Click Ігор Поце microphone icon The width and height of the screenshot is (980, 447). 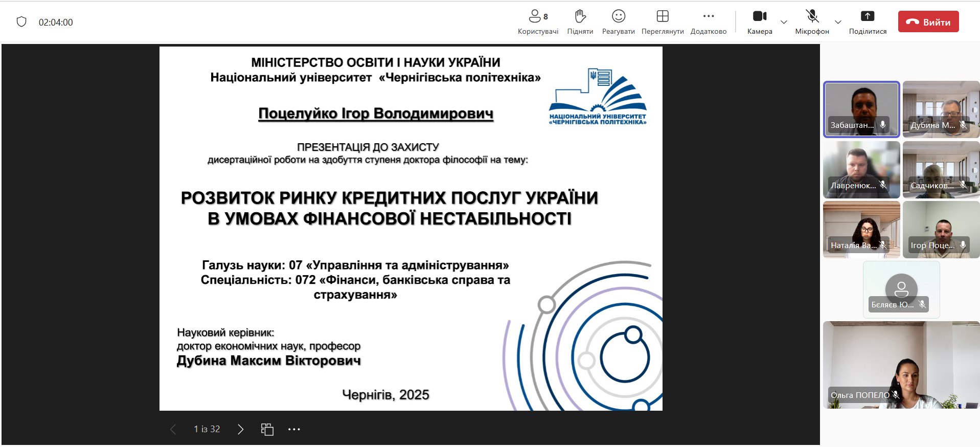pyautogui.click(x=963, y=245)
